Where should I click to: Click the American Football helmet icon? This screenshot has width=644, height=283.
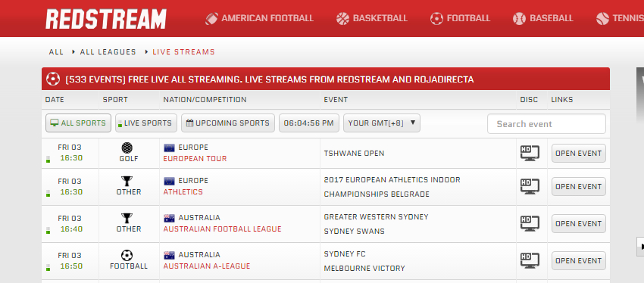pos(211,18)
